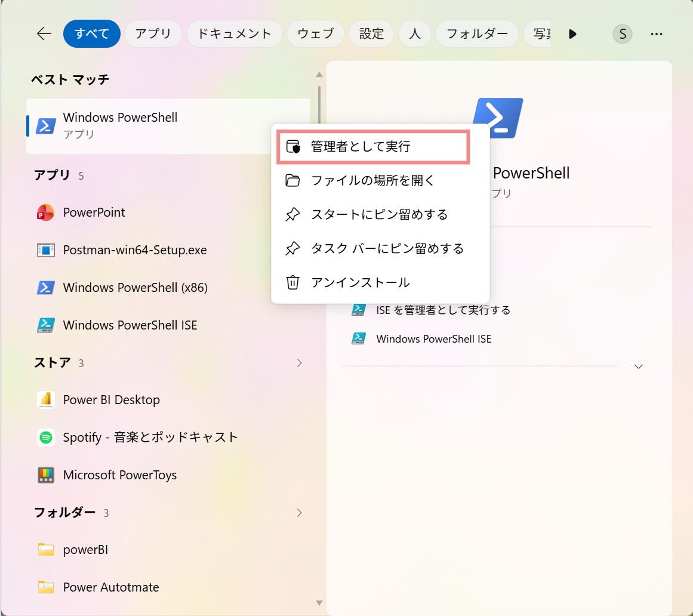
Task: Show more filter tabs with arrow
Action: [x=572, y=34]
